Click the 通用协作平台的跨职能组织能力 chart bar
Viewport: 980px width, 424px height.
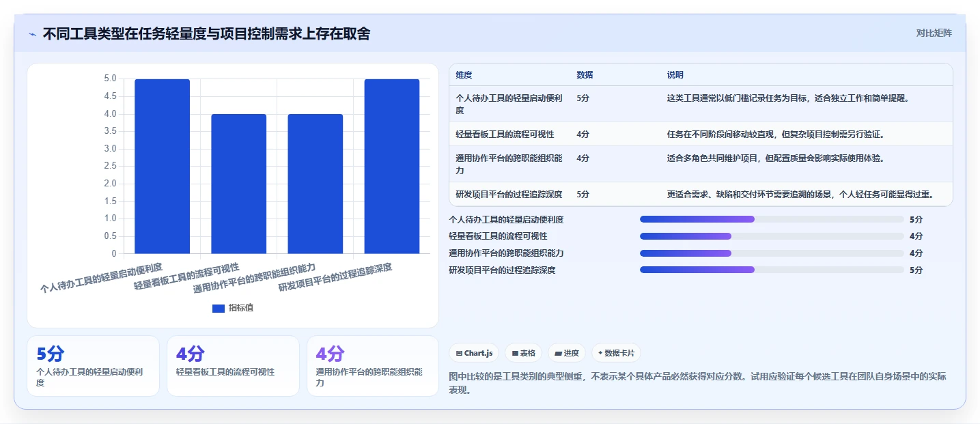pyautogui.click(x=315, y=184)
